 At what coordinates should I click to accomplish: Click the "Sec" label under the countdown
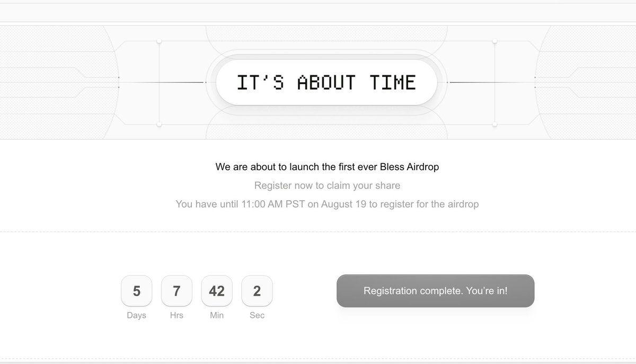click(257, 315)
